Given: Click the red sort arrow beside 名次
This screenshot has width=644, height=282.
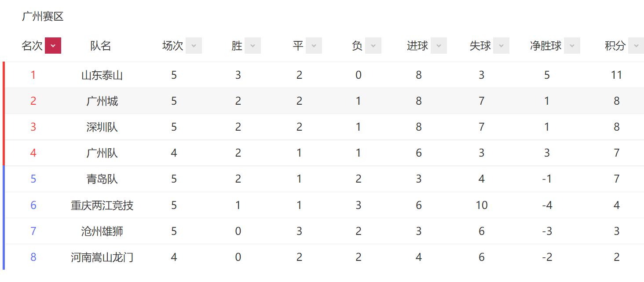Looking at the screenshot, I should pyautogui.click(x=53, y=45).
